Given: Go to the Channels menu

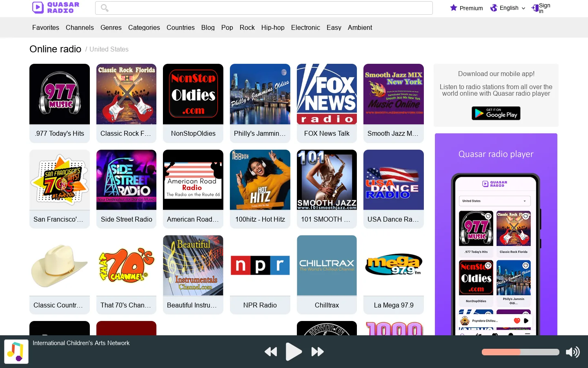Looking at the screenshot, I should (80, 27).
